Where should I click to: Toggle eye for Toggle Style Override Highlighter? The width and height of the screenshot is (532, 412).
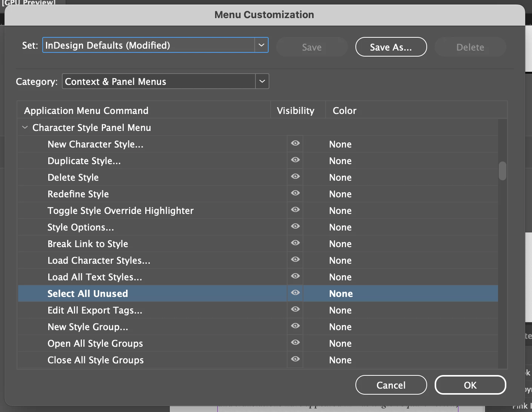[295, 210]
